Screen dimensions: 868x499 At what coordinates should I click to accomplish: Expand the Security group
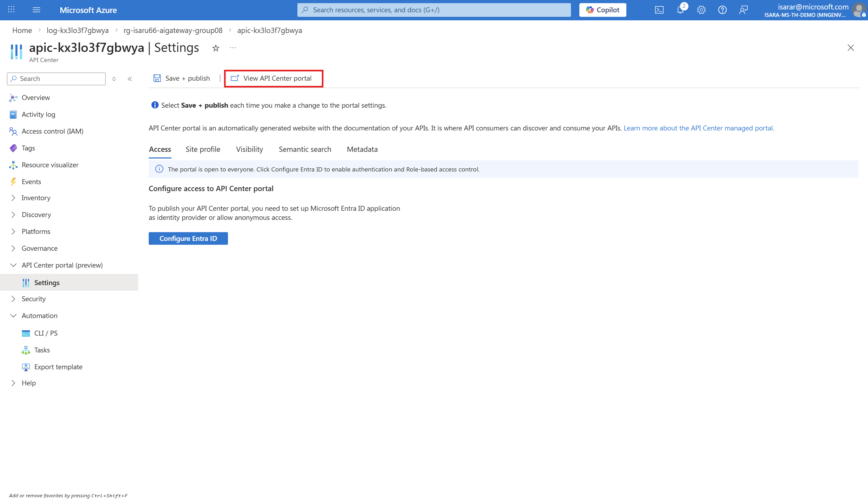(x=13, y=299)
